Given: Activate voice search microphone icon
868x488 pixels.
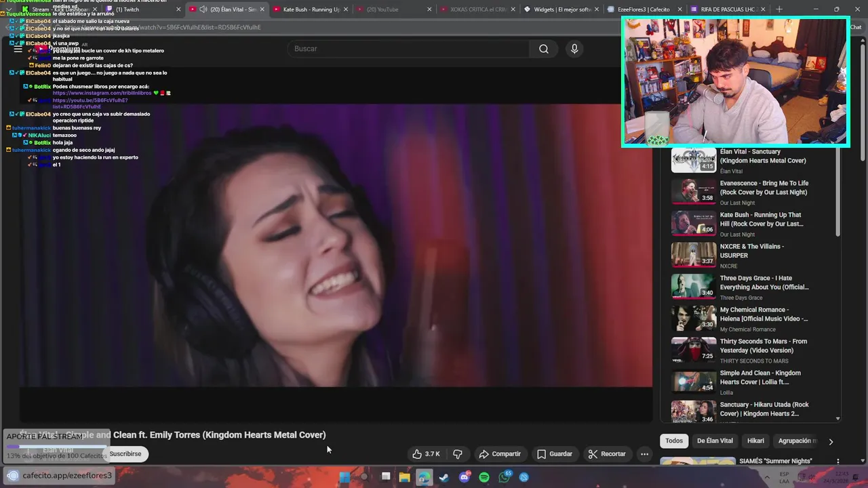Looking at the screenshot, I should coord(574,49).
